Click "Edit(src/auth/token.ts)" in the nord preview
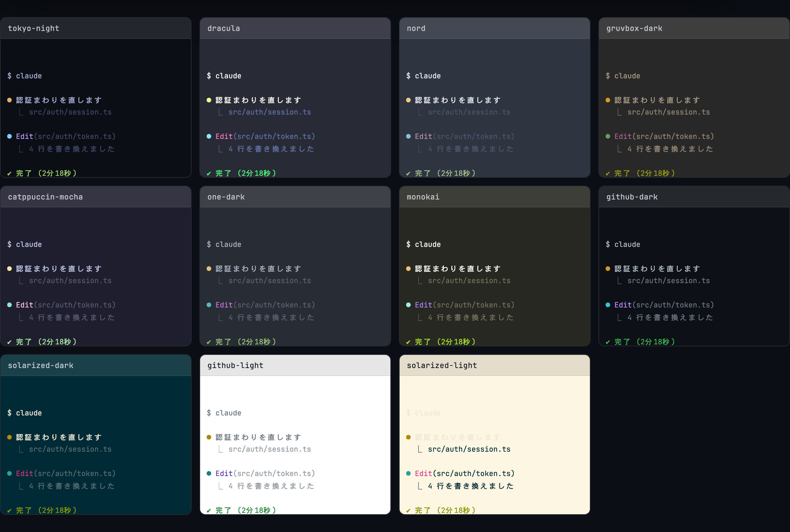The height and width of the screenshot is (532, 790). (465, 136)
